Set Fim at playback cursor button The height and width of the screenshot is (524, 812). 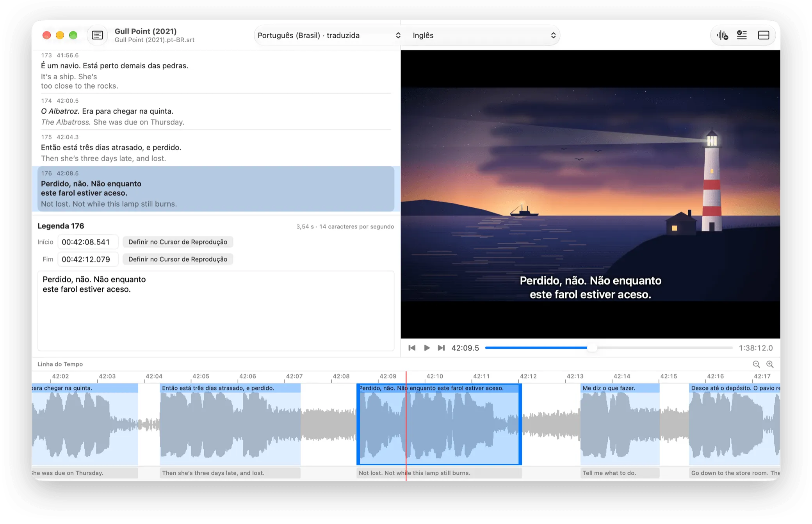point(178,259)
